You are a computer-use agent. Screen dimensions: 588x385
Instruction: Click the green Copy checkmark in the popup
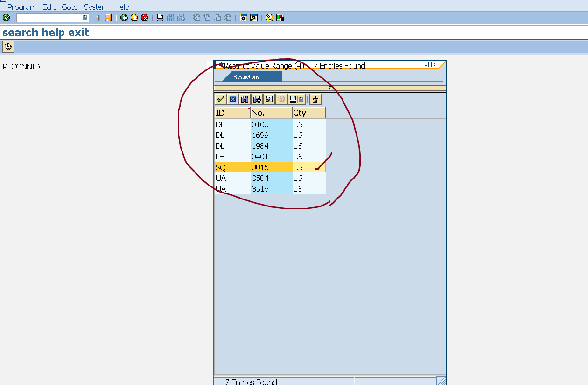(x=220, y=99)
